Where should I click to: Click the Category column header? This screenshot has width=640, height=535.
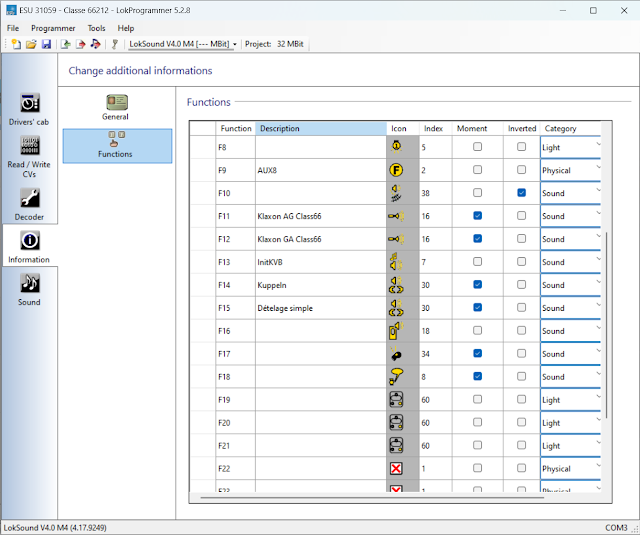571,129
